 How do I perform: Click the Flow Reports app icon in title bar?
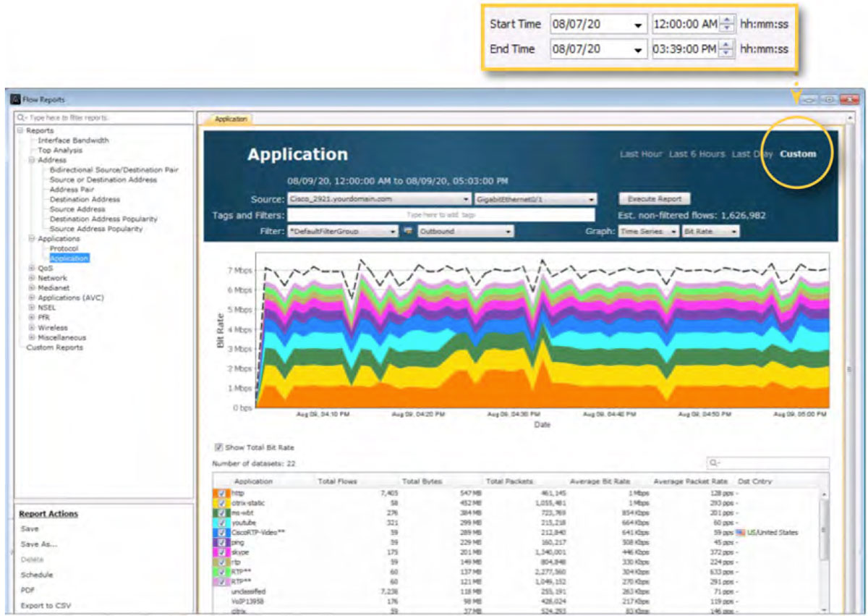(x=14, y=99)
